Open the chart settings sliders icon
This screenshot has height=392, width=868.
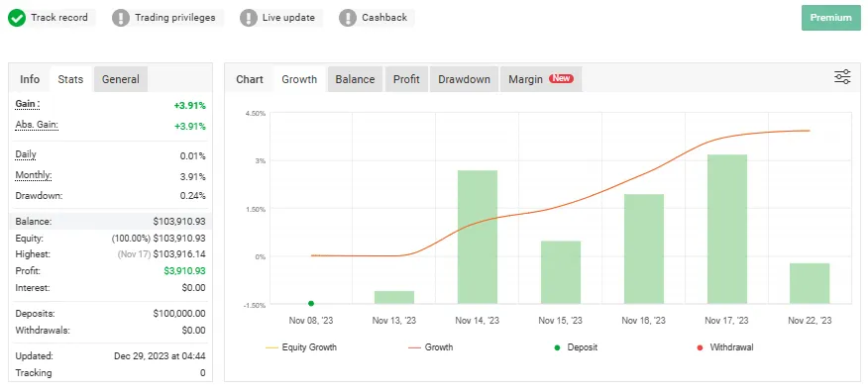click(x=842, y=77)
